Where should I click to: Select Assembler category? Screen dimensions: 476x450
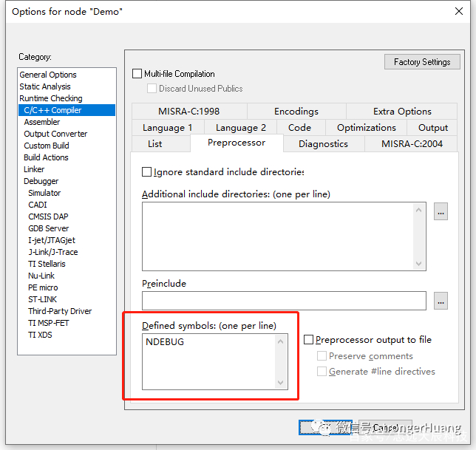coord(67,122)
